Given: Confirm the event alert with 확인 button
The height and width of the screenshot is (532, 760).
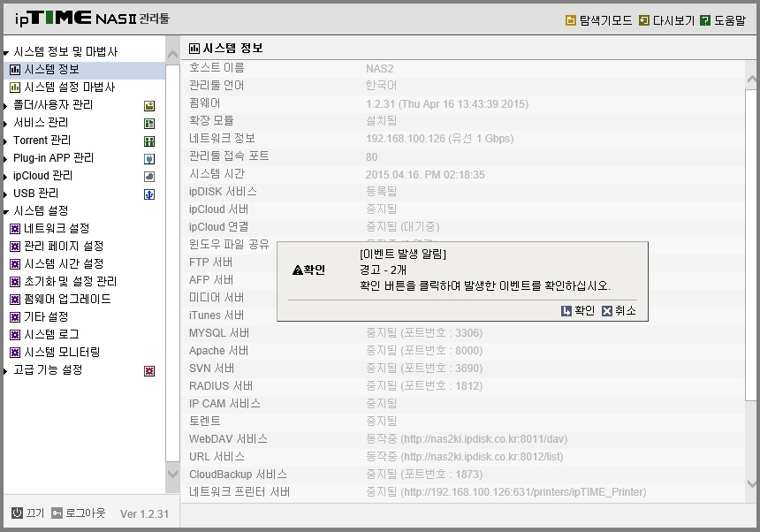Looking at the screenshot, I should click(x=578, y=310).
